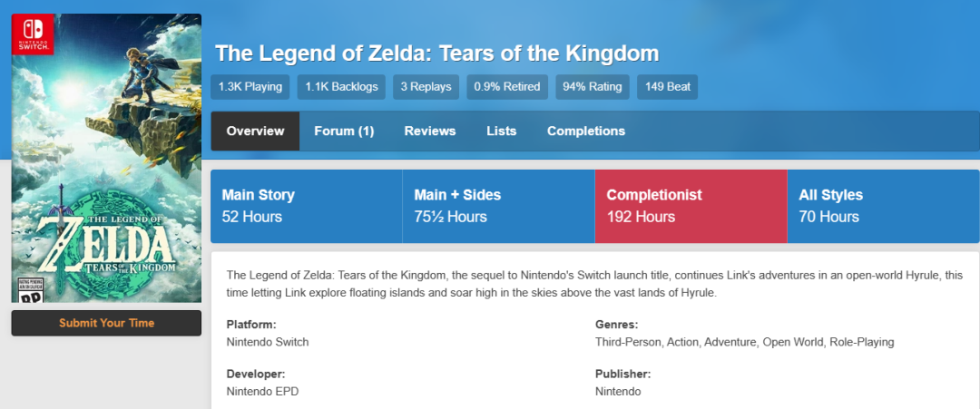Go to the Reviews tab
This screenshot has height=409, width=980.
coord(430,131)
